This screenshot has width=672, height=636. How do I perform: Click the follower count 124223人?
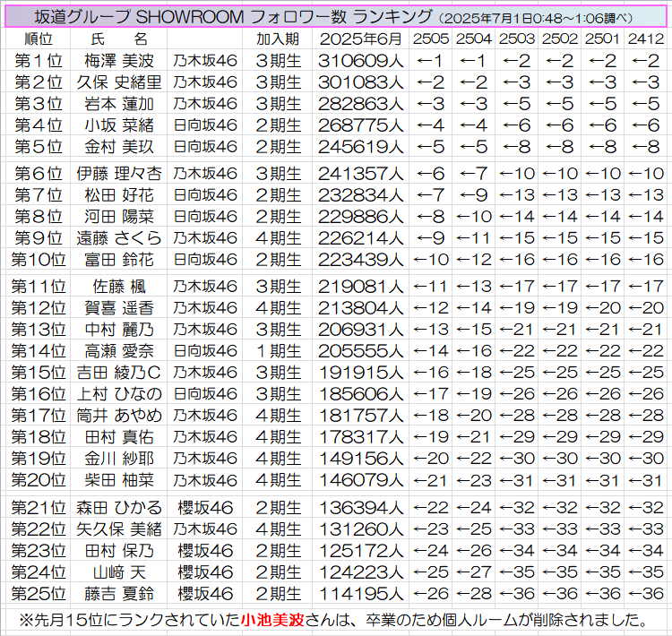tap(360, 572)
